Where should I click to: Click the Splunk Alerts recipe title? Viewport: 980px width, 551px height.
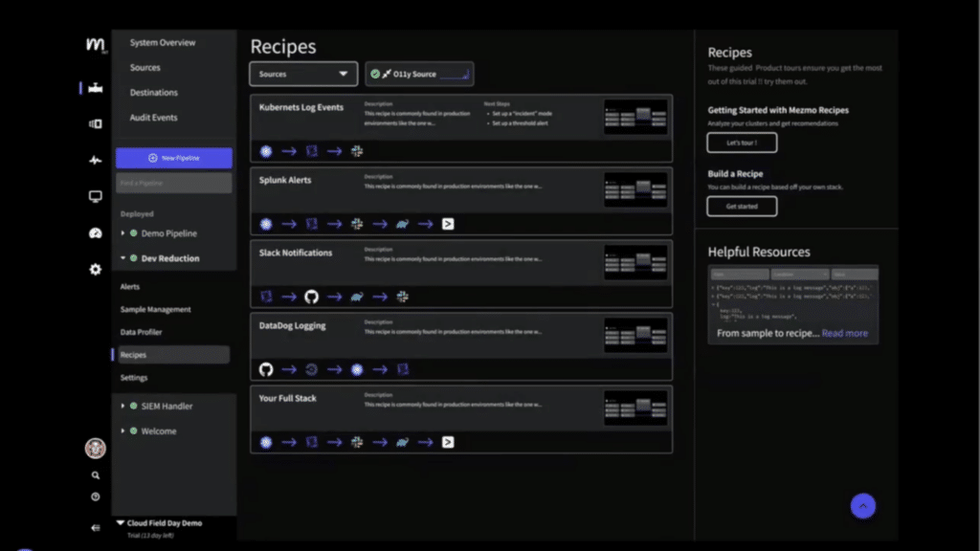(x=285, y=180)
